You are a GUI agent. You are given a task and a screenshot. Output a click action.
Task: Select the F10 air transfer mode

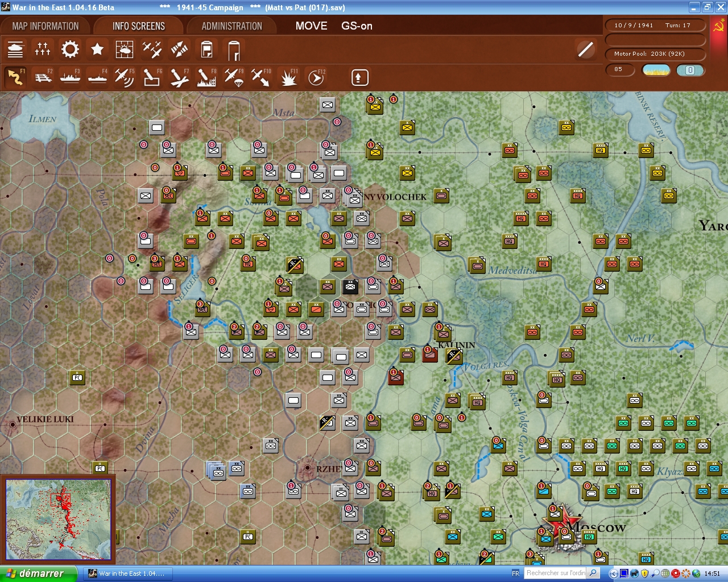261,77
